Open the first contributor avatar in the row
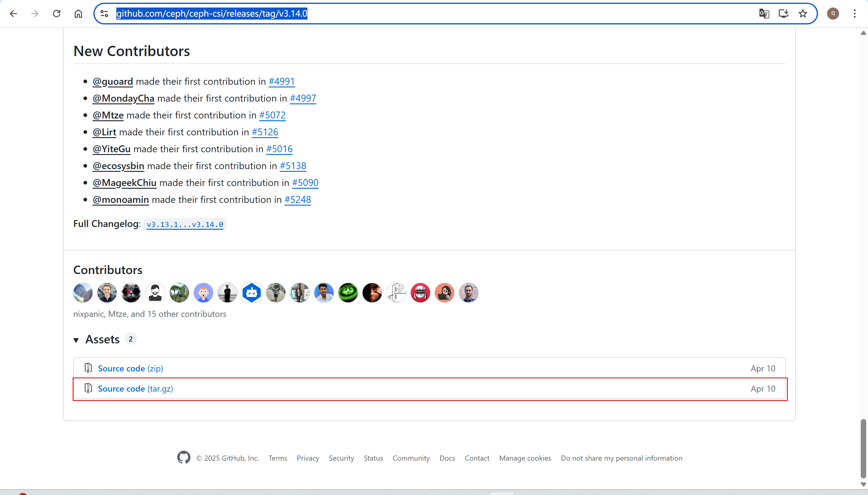868x495 pixels. pos(83,293)
